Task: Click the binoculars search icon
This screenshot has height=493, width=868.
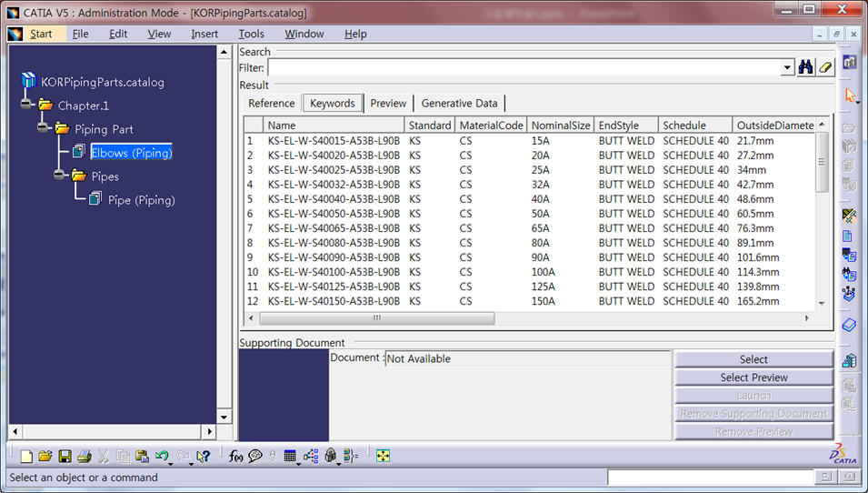Action: point(806,67)
